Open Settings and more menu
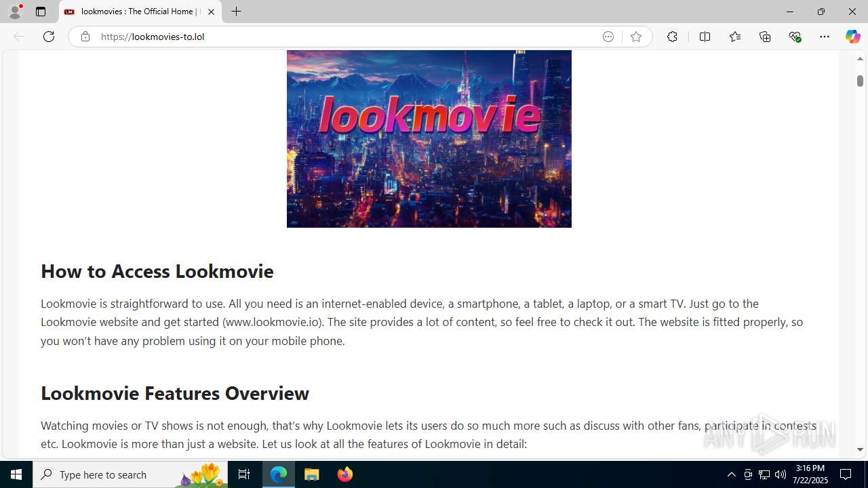The height and width of the screenshot is (488, 868). click(825, 37)
